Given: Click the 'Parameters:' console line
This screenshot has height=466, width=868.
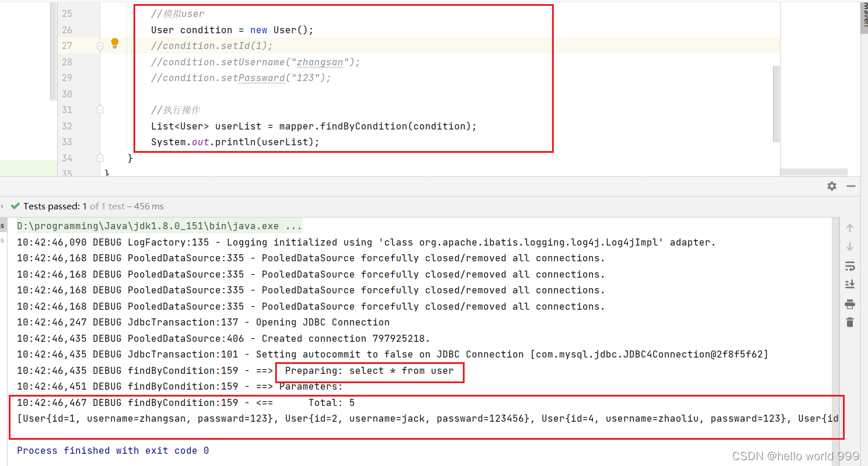Looking at the screenshot, I should [x=180, y=386].
